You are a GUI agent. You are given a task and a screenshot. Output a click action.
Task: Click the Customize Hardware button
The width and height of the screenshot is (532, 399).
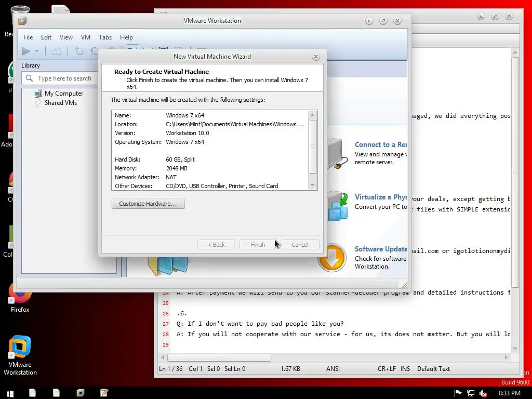click(x=148, y=204)
